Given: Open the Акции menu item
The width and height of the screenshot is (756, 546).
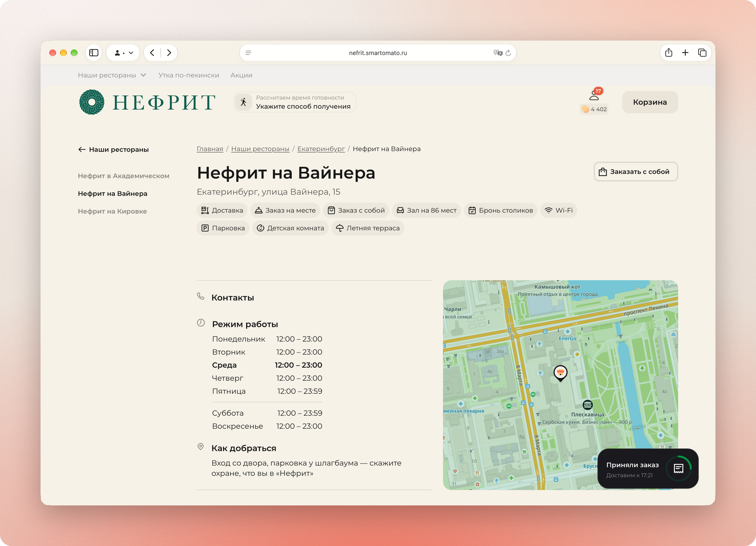Looking at the screenshot, I should click(241, 75).
